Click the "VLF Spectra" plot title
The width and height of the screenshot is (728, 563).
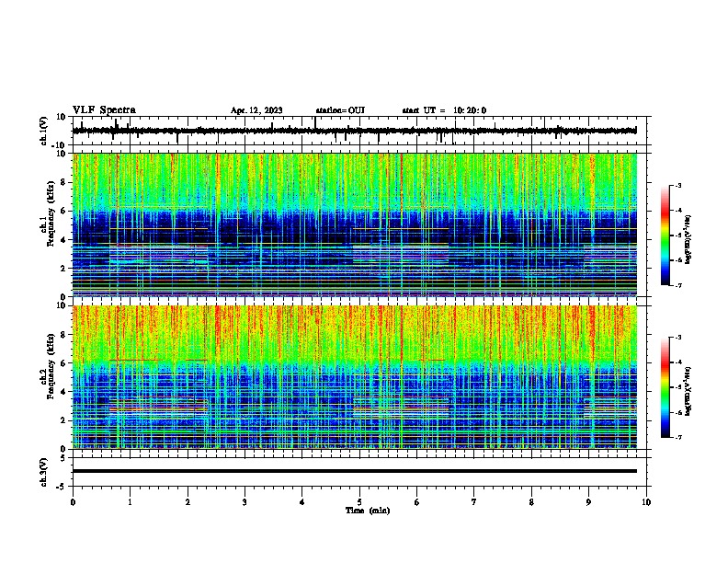[x=104, y=110]
